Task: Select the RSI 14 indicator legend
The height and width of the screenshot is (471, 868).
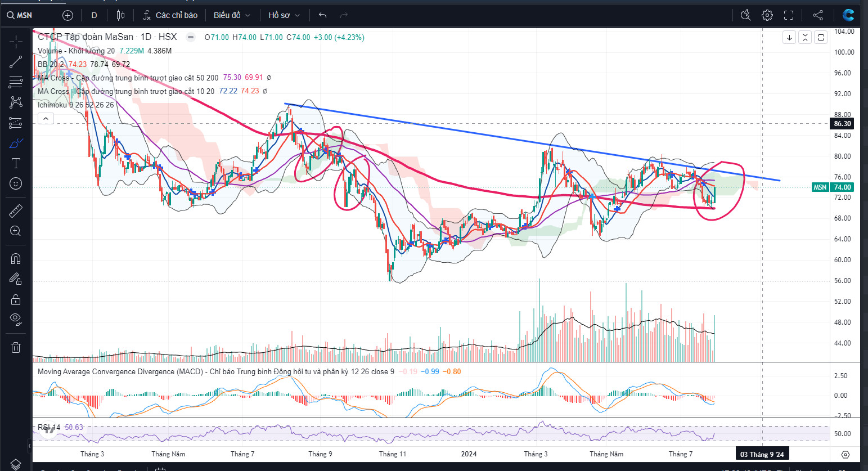Action: pos(49,427)
